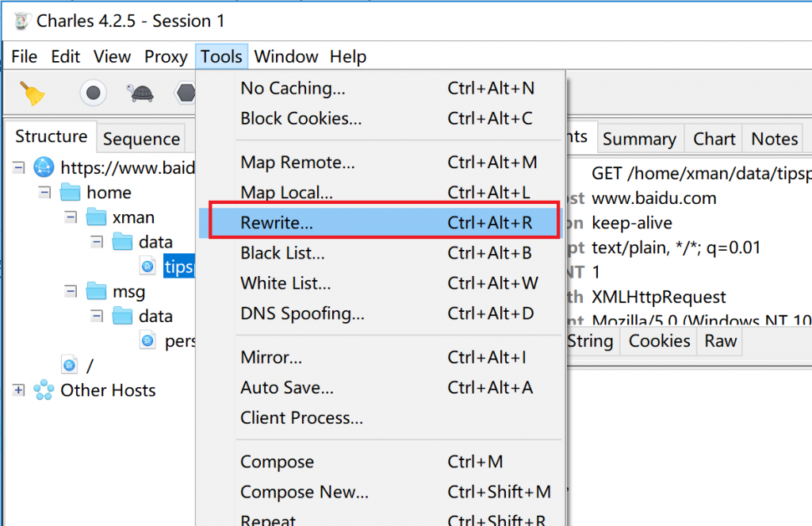Select the baidu host globe icon

[x=44, y=167]
